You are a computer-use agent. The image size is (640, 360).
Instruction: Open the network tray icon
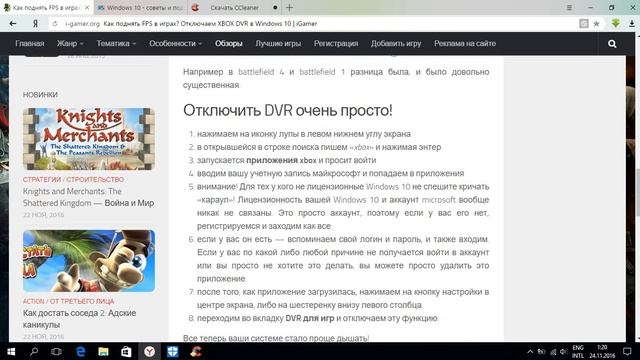click(553, 351)
